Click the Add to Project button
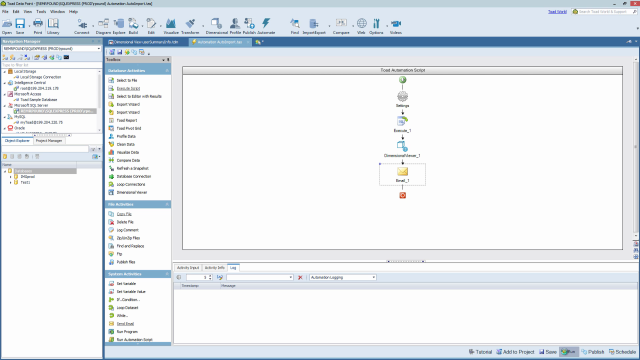The image size is (640, 360). pyautogui.click(x=515, y=352)
